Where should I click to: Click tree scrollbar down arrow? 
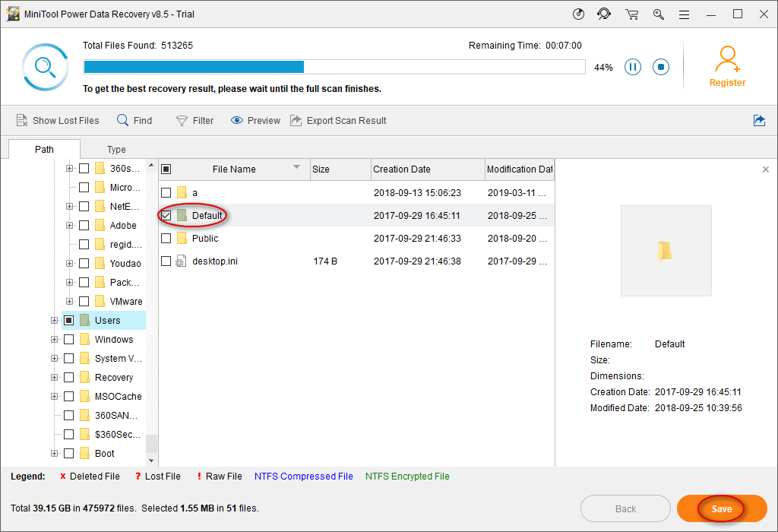[151, 460]
